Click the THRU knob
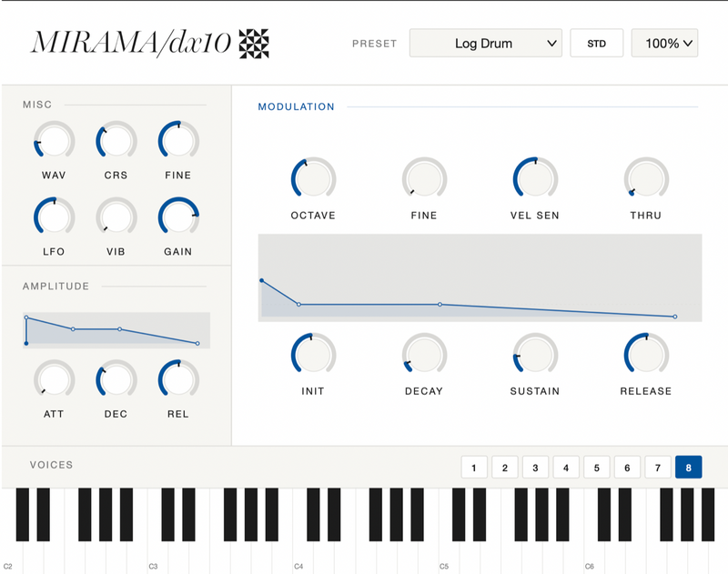 tap(646, 179)
